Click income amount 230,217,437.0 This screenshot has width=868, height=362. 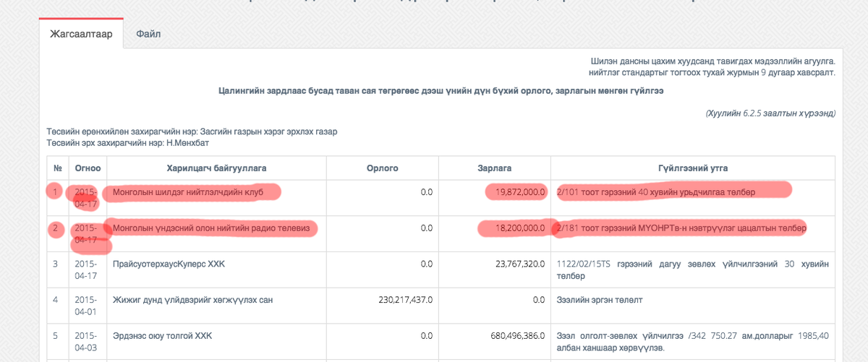[406, 299]
